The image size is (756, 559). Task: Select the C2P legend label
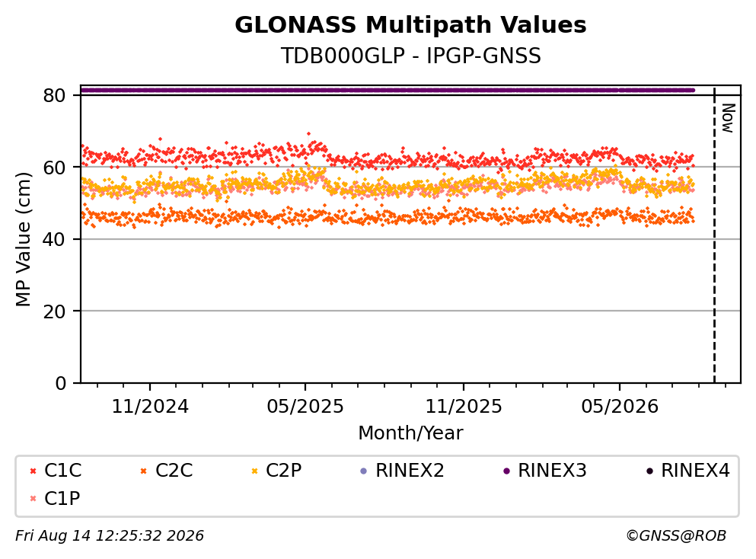283,470
